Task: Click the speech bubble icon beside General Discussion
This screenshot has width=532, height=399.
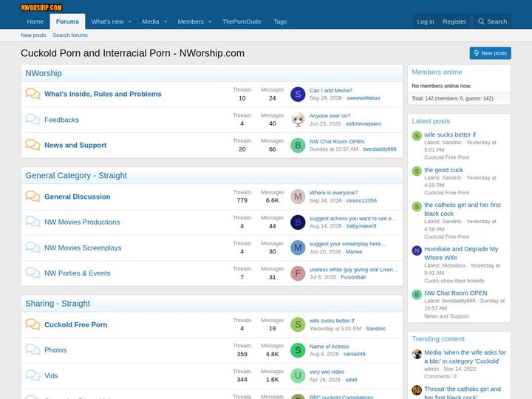Action: (x=33, y=197)
